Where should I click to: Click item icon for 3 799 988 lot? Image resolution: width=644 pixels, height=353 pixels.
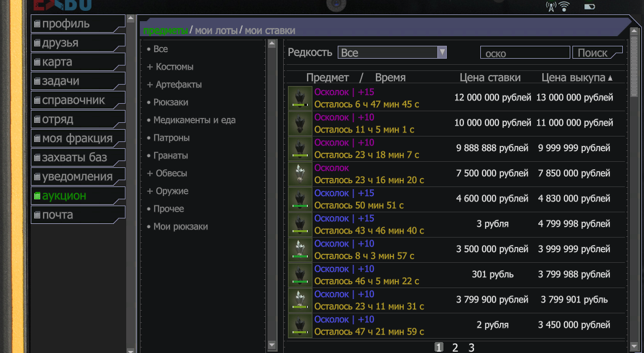click(300, 275)
